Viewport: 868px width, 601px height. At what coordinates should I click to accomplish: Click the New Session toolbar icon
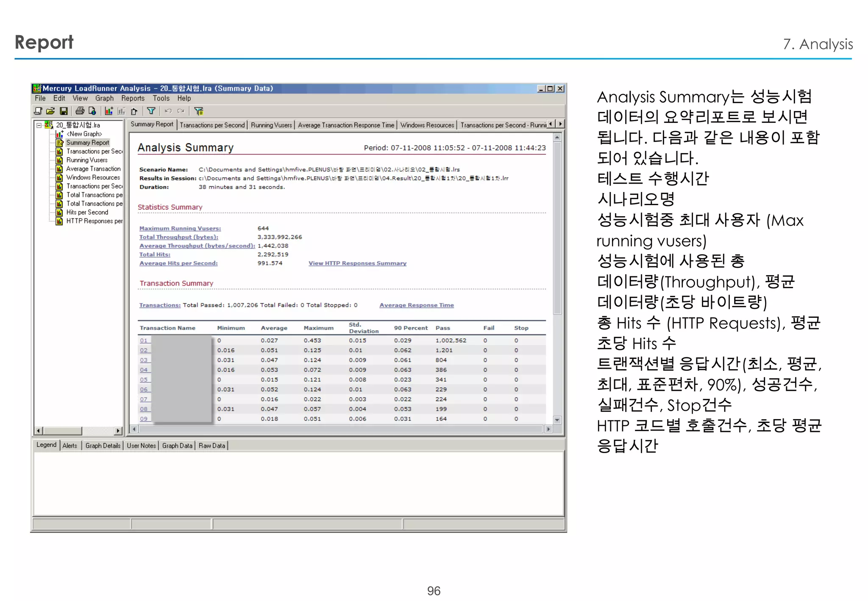click(x=38, y=111)
